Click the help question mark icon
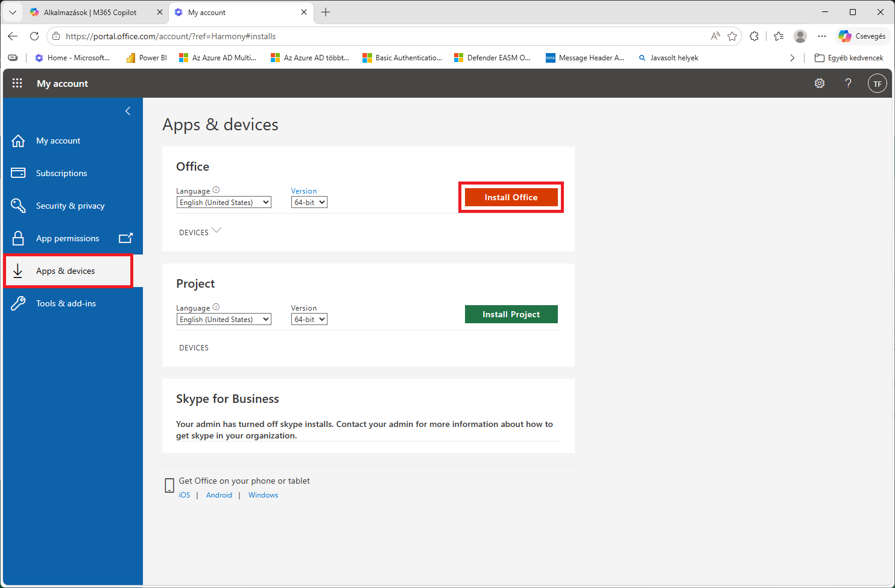Screen dimensions: 895x588 (849, 83)
